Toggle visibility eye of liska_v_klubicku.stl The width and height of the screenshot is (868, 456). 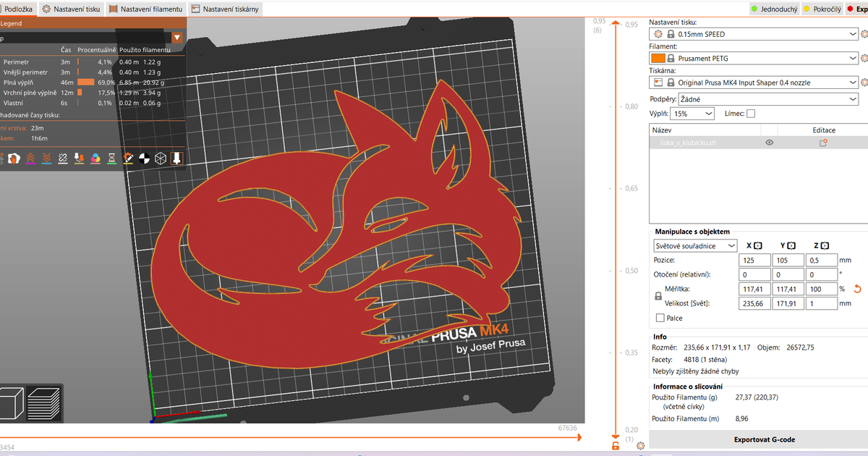(x=770, y=143)
